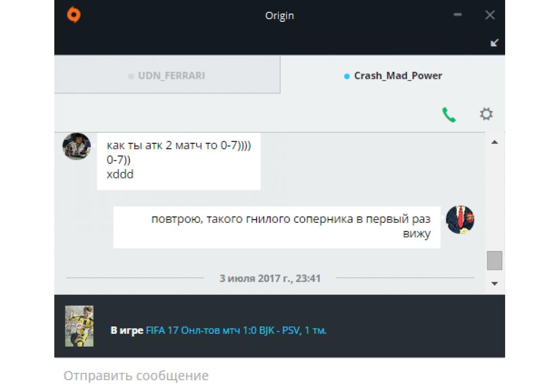Screen dimensions: 560x392
Task: Click the blue online status dot for Crash_Mad_Power
Action: click(347, 76)
